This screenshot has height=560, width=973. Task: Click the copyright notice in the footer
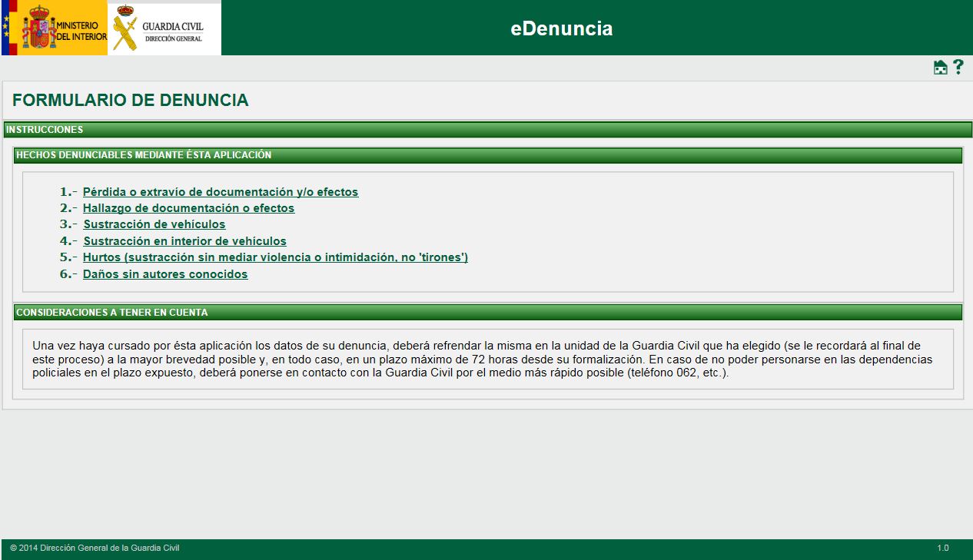click(x=92, y=548)
